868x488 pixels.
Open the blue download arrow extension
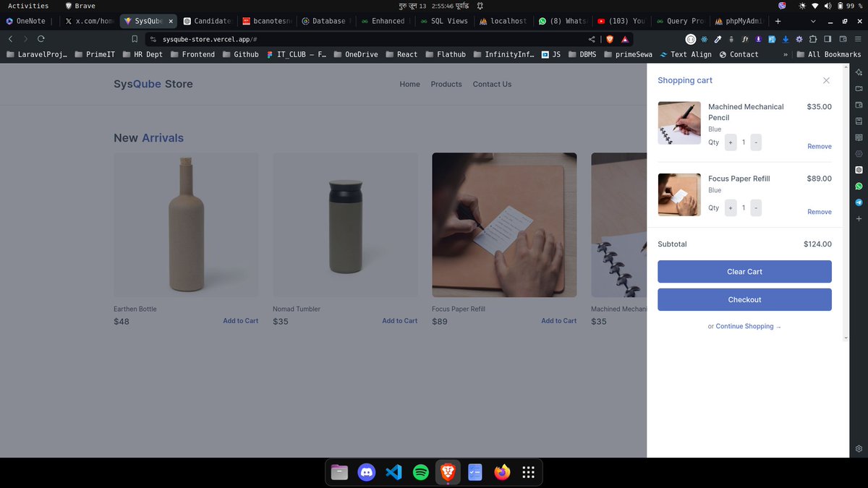tap(786, 39)
